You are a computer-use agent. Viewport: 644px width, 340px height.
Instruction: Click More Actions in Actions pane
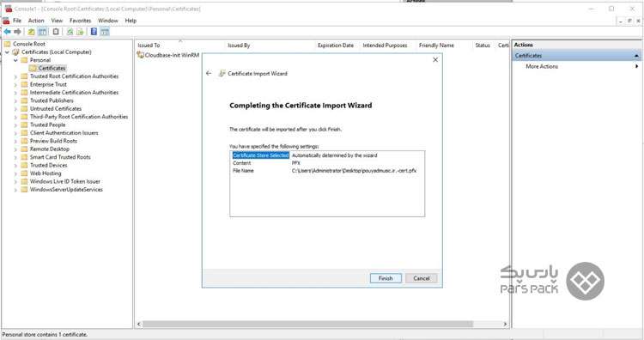542,66
